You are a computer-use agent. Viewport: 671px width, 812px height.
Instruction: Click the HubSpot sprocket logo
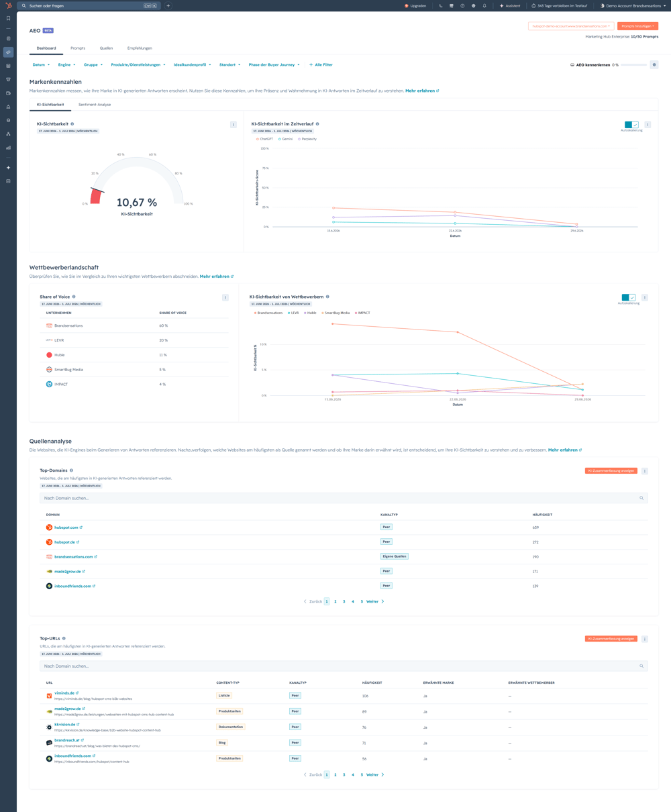[8, 5]
